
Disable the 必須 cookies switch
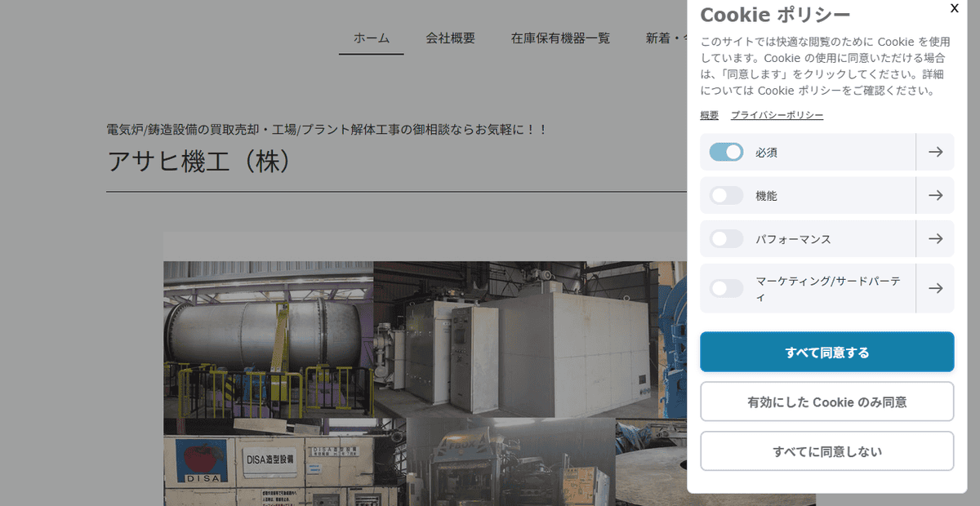725,152
